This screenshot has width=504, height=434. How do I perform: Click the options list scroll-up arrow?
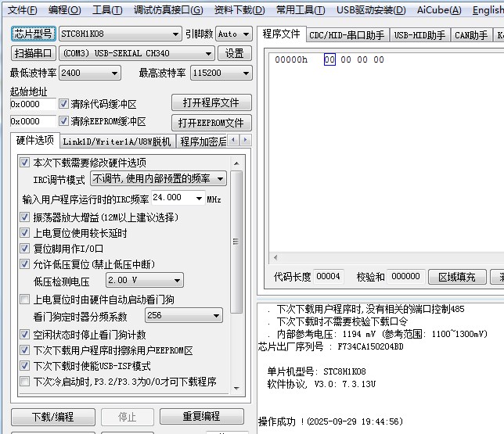click(x=238, y=160)
